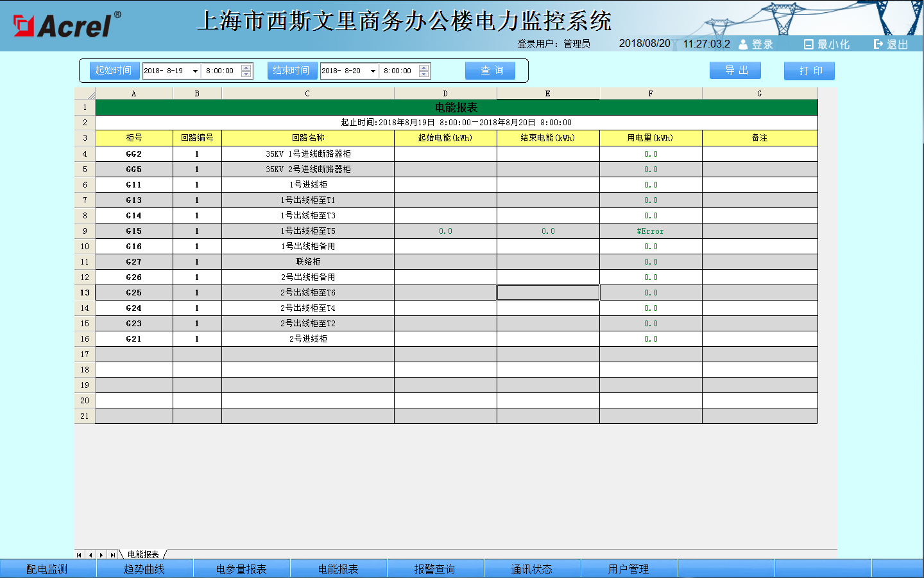Click the 打印 print button

pos(809,71)
